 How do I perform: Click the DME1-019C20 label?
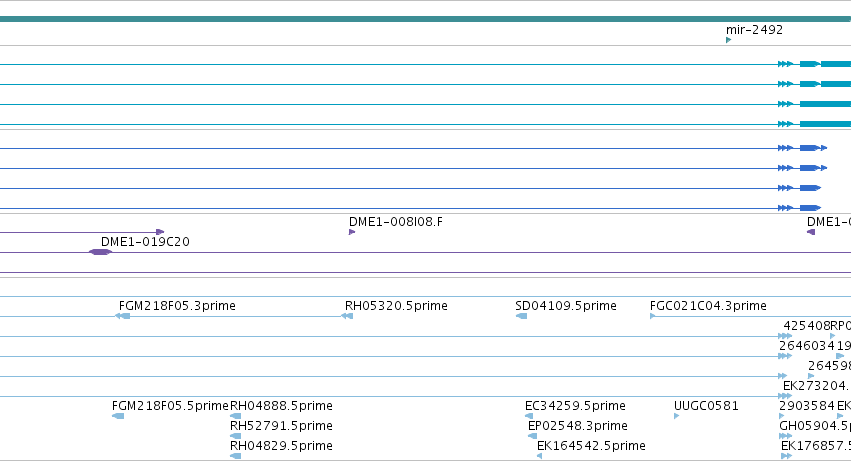(145, 242)
